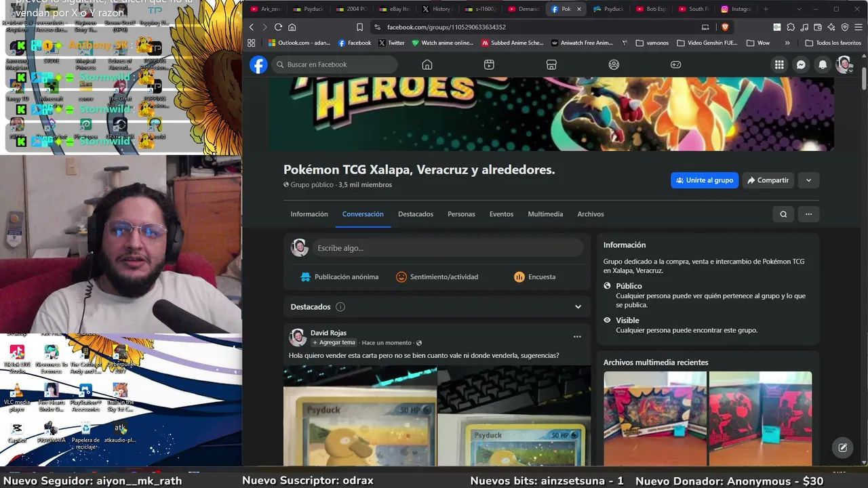Open the Wow bookmarks folder
Image resolution: width=868 pixels, height=488 pixels.
(758, 43)
